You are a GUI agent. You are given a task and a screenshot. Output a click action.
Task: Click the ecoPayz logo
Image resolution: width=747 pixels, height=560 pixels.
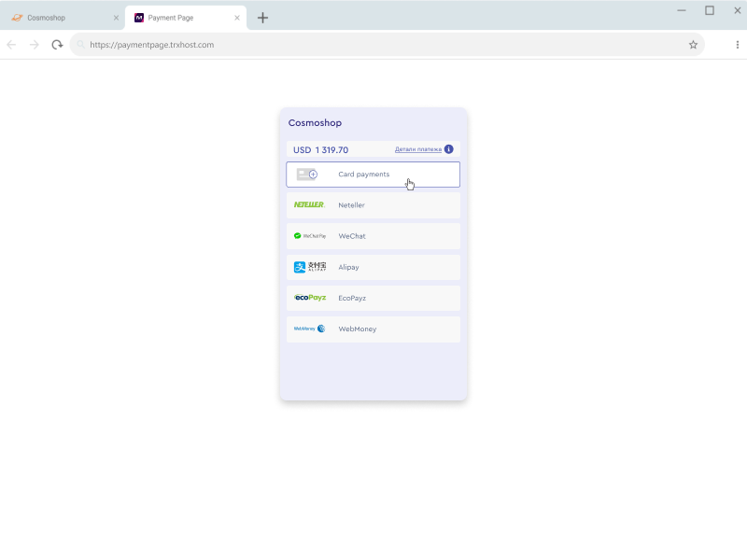tap(309, 298)
